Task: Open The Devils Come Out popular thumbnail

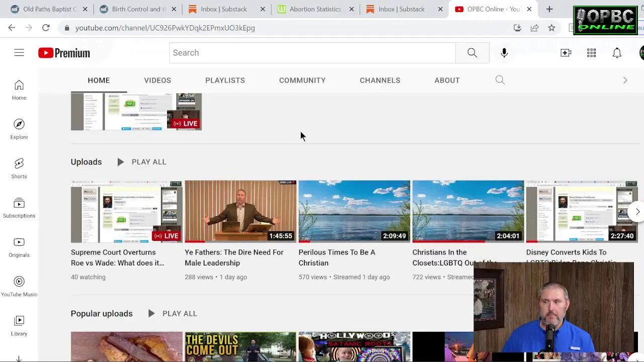Action: 240,346
